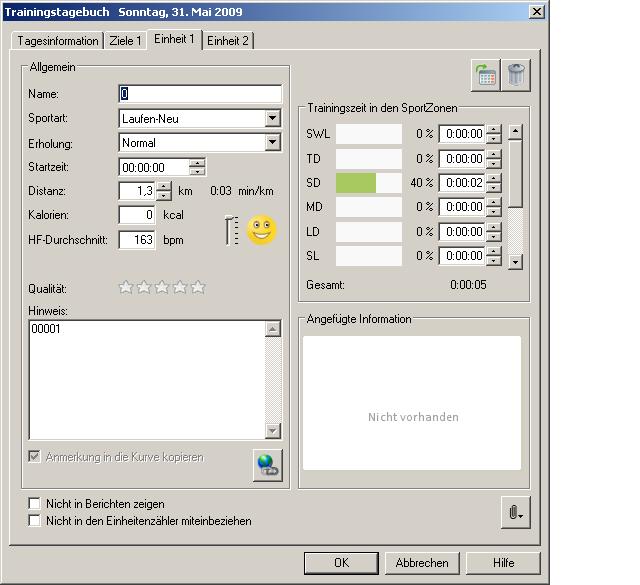Switch to the Tagesinformation tab
The width and height of the screenshot is (640, 585).
pyautogui.click(x=58, y=41)
